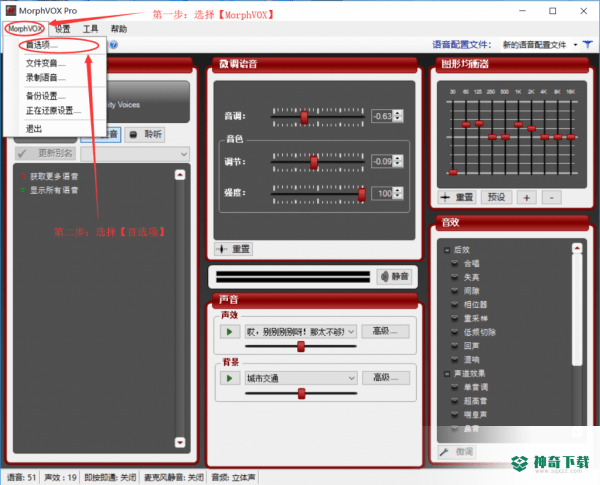Toggle the 混响 effect

click(x=455, y=360)
